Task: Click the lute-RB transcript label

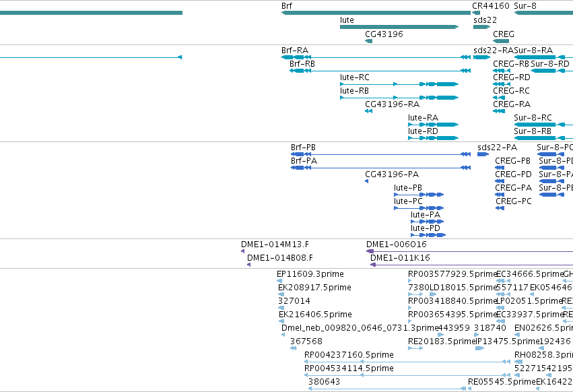Action: 354,91
